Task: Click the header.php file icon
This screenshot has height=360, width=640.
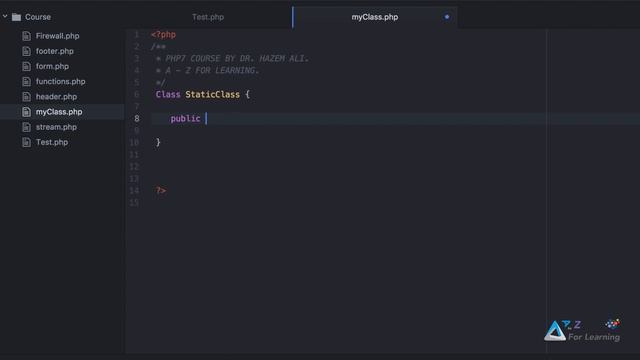Action: coord(27,97)
